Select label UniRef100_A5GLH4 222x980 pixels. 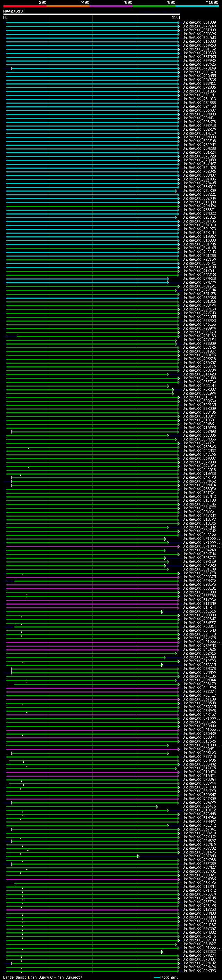tap(199, 386)
